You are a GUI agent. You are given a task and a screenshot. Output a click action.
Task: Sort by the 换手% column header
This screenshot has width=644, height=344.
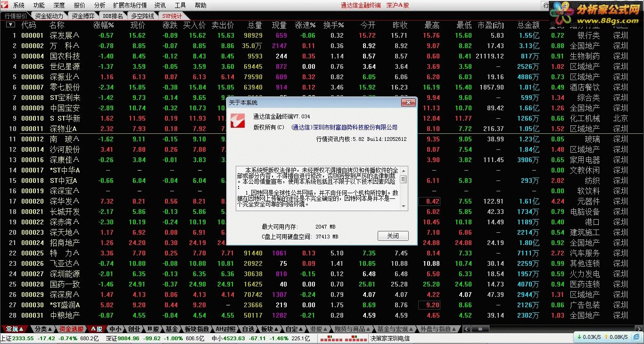click(x=333, y=25)
